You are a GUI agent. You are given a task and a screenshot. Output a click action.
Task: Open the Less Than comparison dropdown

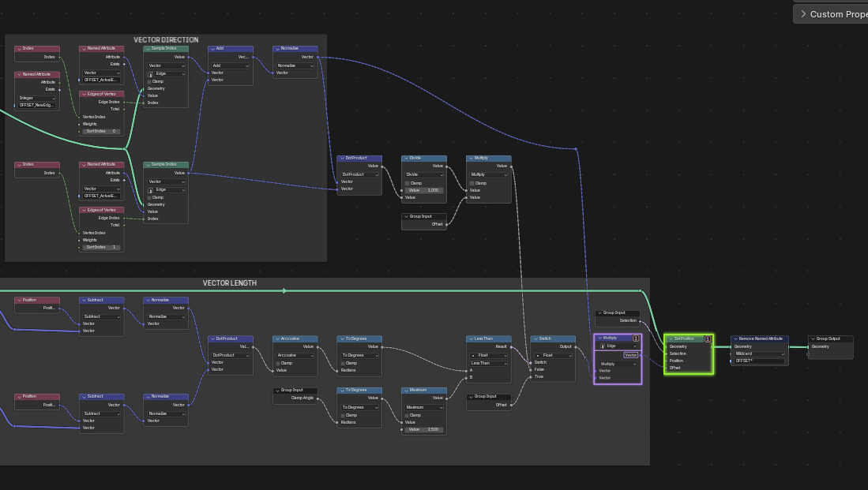[488, 363]
